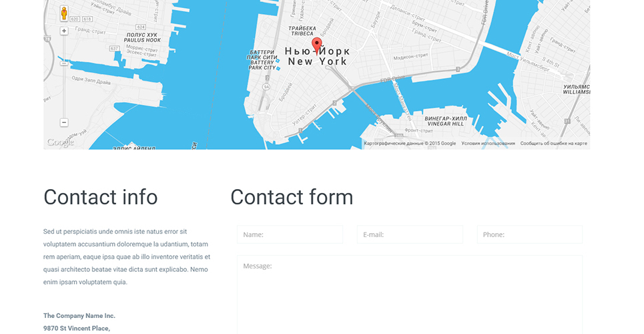Screen dimensions: 644x334
Task: Click the Contact info heading
Action: pos(101,197)
